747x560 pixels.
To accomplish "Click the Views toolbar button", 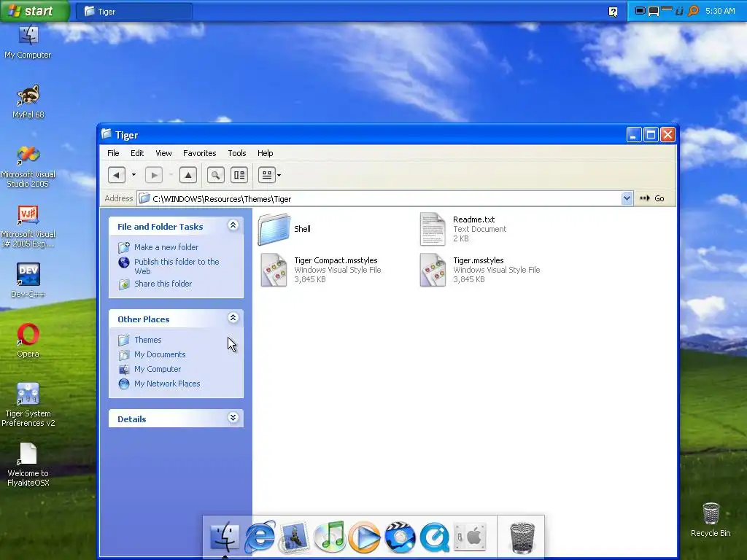I will pos(267,175).
